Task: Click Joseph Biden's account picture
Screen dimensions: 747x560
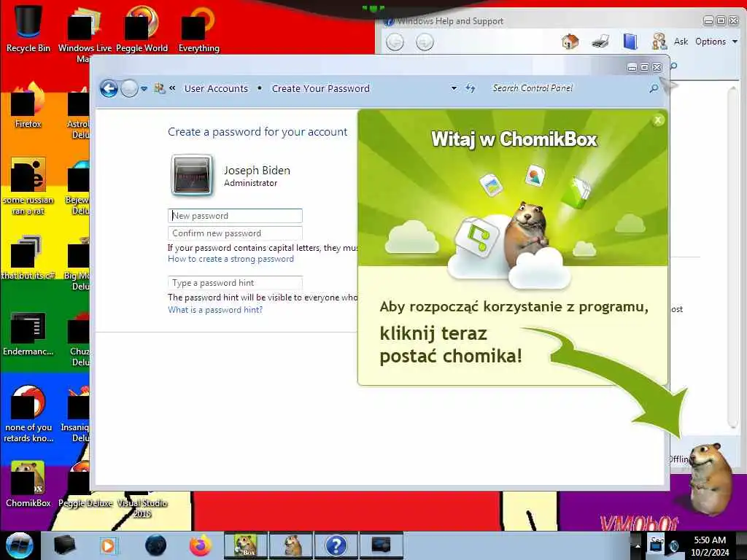Action: 192,175
